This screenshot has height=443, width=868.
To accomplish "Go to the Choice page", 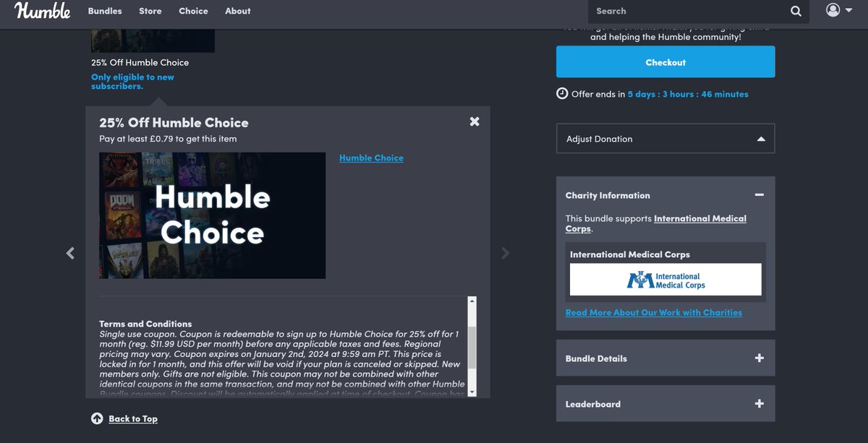I will pyautogui.click(x=193, y=11).
